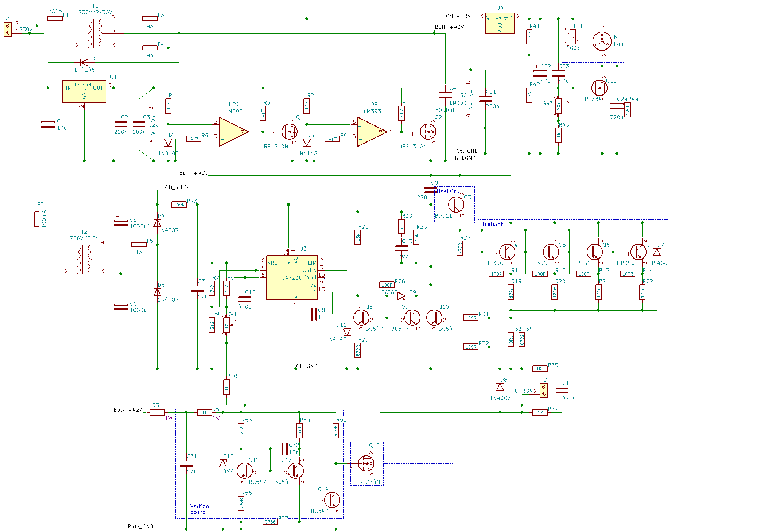Click capacitor C5 1000uF symbol

121,223
